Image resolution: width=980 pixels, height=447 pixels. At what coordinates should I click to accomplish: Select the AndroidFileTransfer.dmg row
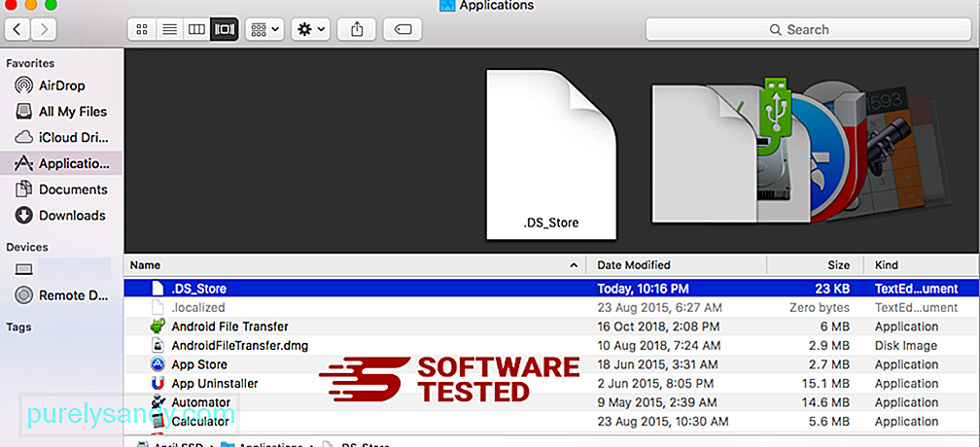551,345
